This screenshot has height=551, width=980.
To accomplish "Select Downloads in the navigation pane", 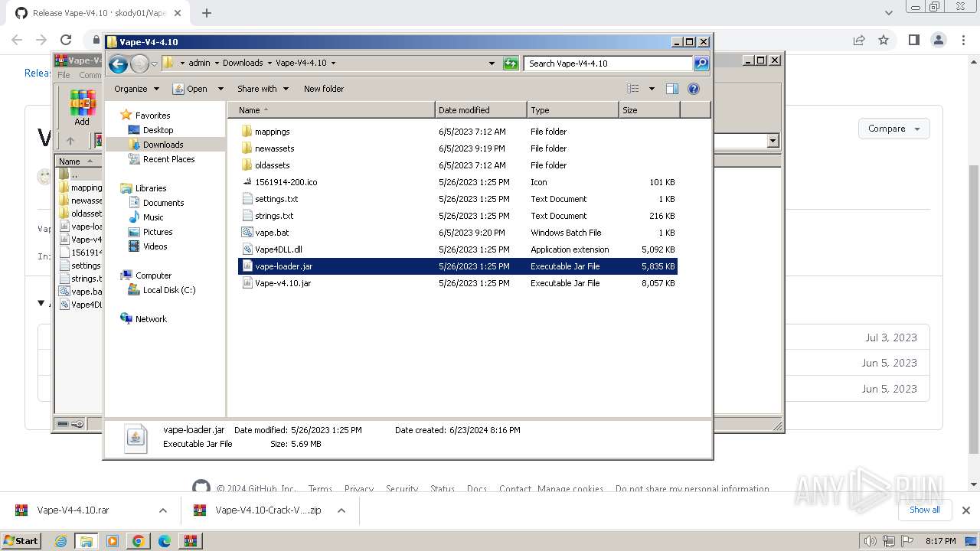I will point(163,145).
